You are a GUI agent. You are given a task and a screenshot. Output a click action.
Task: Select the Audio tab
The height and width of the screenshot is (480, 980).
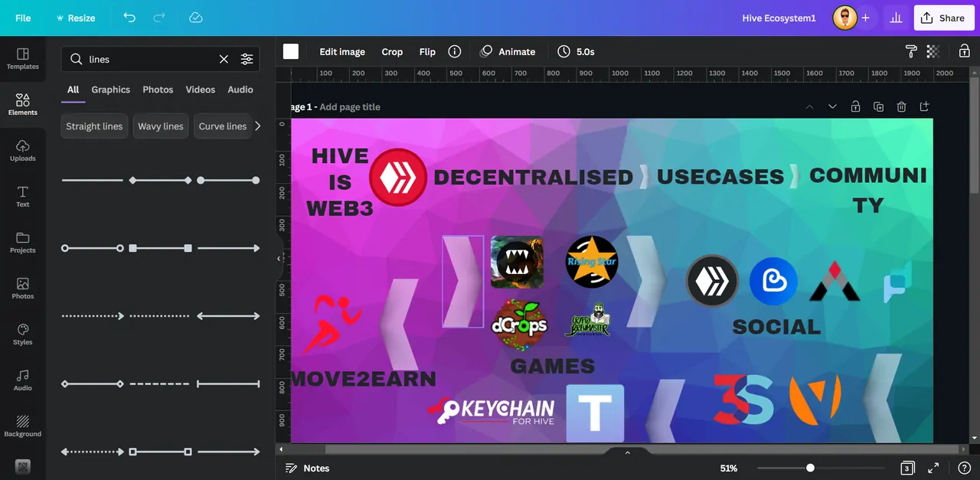click(240, 90)
